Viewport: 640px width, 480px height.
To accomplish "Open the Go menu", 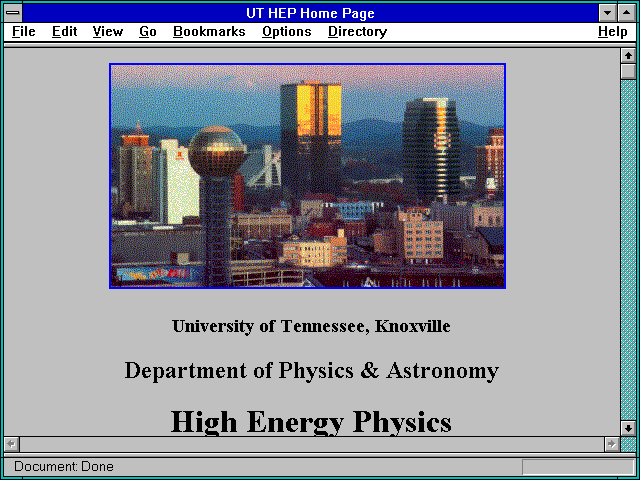I will click(148, 31).
